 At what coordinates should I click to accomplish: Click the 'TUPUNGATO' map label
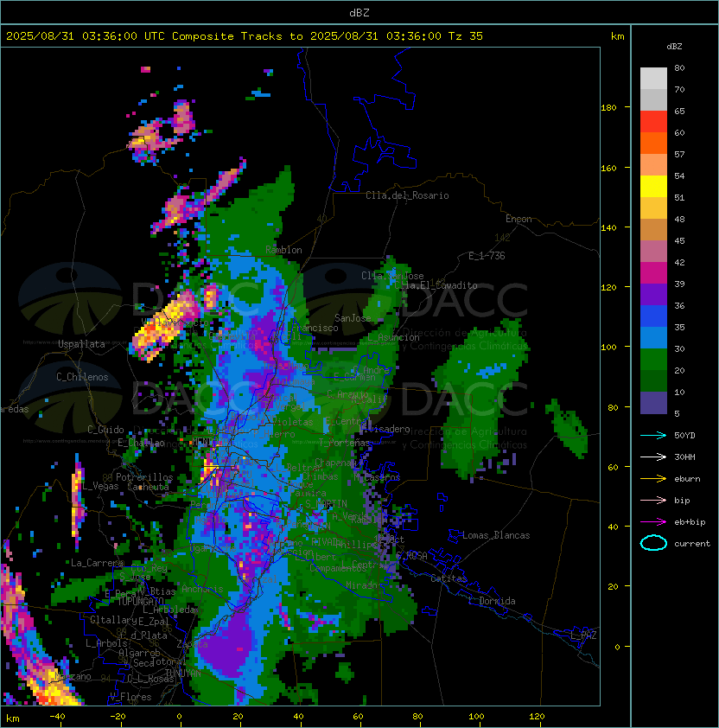point(140,601)
